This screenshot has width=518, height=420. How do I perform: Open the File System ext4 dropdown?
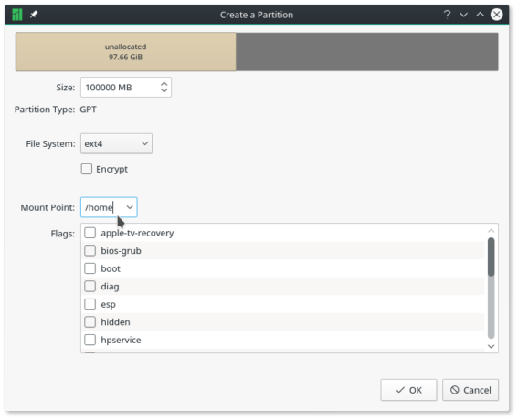coord(116,143)
